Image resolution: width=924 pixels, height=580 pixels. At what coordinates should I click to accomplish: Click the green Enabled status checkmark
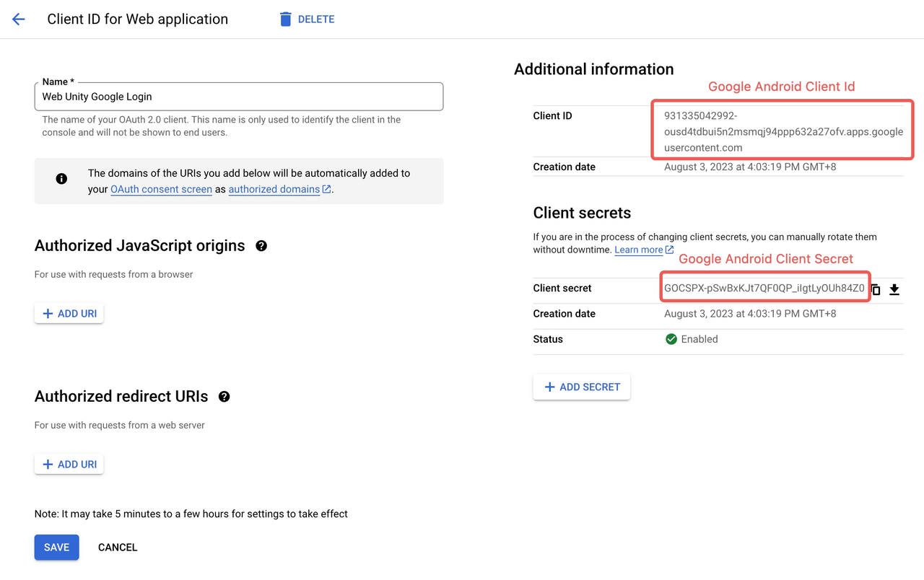click(671, 339)
